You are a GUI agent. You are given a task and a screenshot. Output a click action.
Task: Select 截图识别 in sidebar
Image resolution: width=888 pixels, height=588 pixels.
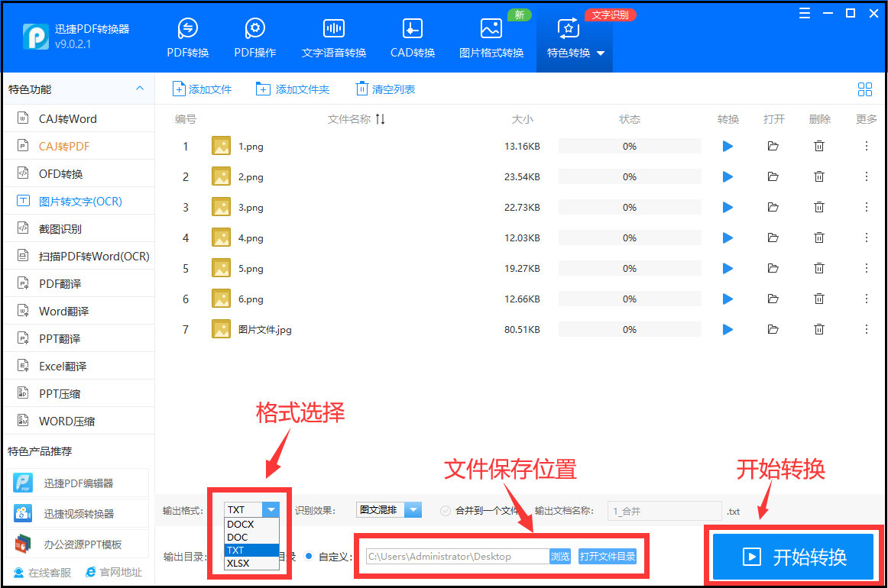point(79,228)
